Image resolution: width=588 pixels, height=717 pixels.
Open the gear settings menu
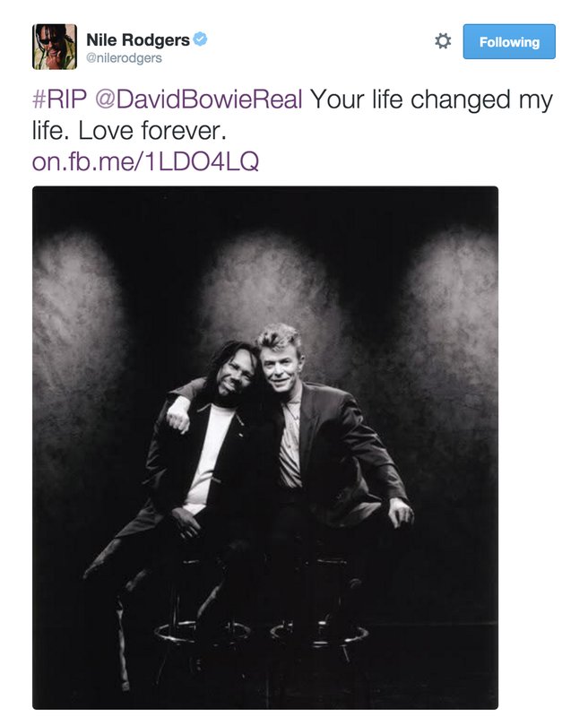443,41
